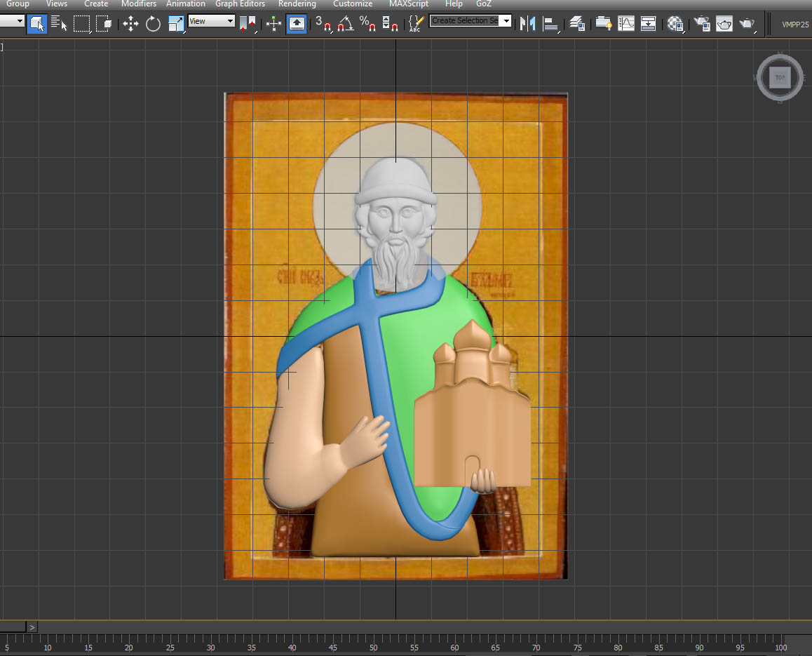Click the Top ViewCube face
Screen dimensions: 812x656
pyautogui.click(x=780, y=78)
